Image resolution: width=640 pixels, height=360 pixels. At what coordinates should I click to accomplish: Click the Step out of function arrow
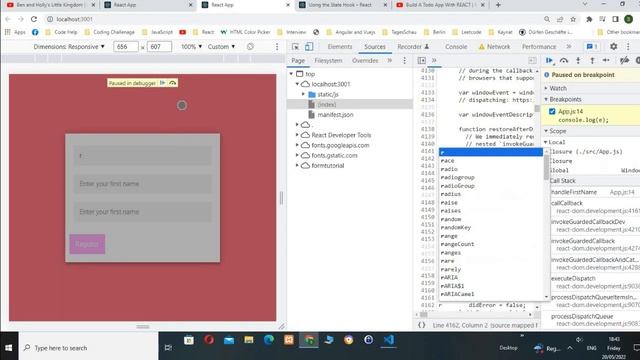tap(592, 61)
